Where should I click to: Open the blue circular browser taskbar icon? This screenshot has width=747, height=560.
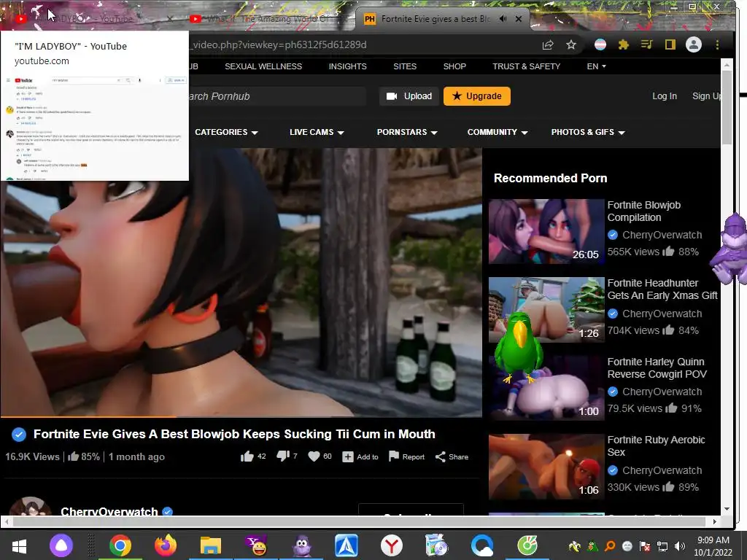tap(481, 545)
